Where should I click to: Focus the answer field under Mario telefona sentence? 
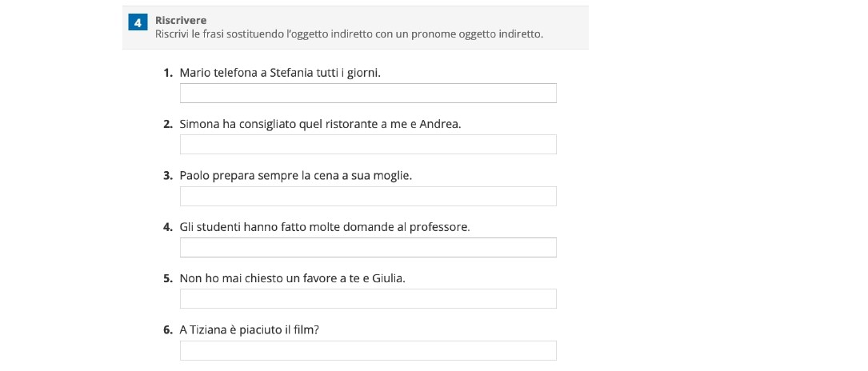368,93
